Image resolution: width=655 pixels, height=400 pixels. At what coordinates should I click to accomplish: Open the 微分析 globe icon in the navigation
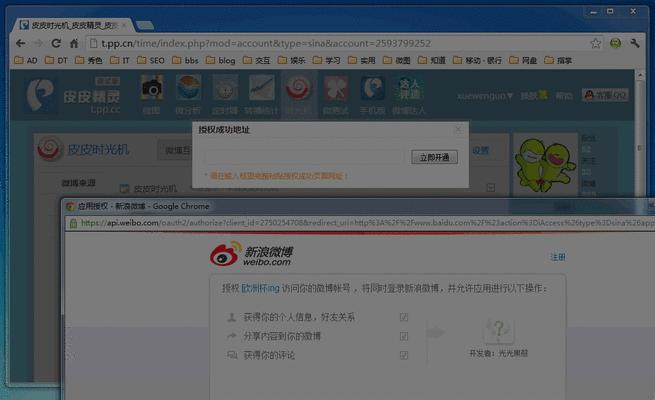pyautogui.click(x=188, y=87)
